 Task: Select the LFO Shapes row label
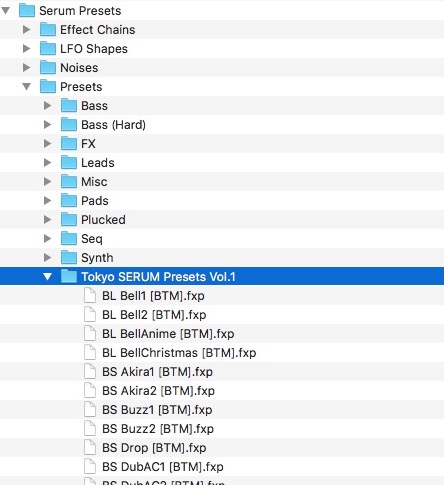click(94, 49)
